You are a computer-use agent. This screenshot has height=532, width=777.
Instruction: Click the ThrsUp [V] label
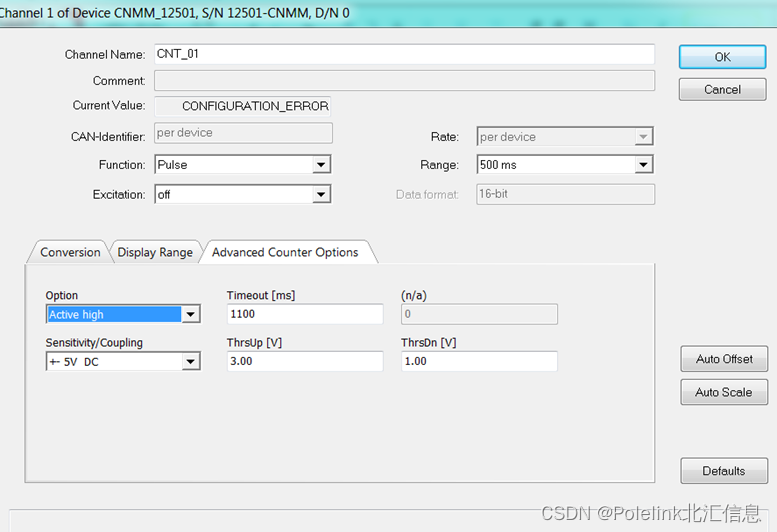click(254, 343)
